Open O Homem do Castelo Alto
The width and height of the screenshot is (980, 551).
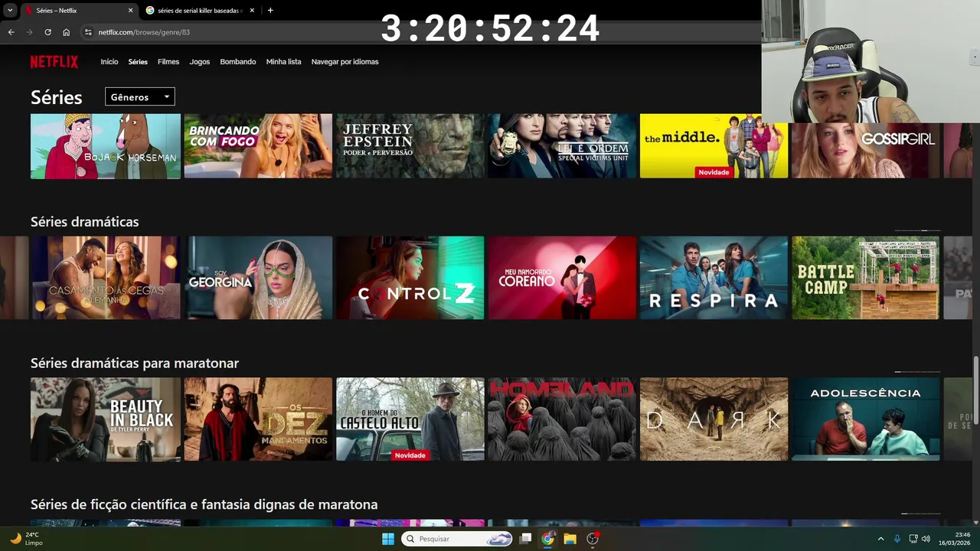point(410,419)
